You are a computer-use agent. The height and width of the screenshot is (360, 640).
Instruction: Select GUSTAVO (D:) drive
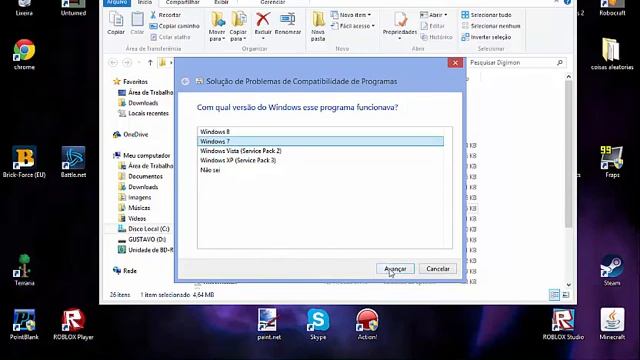click(142, 240)
